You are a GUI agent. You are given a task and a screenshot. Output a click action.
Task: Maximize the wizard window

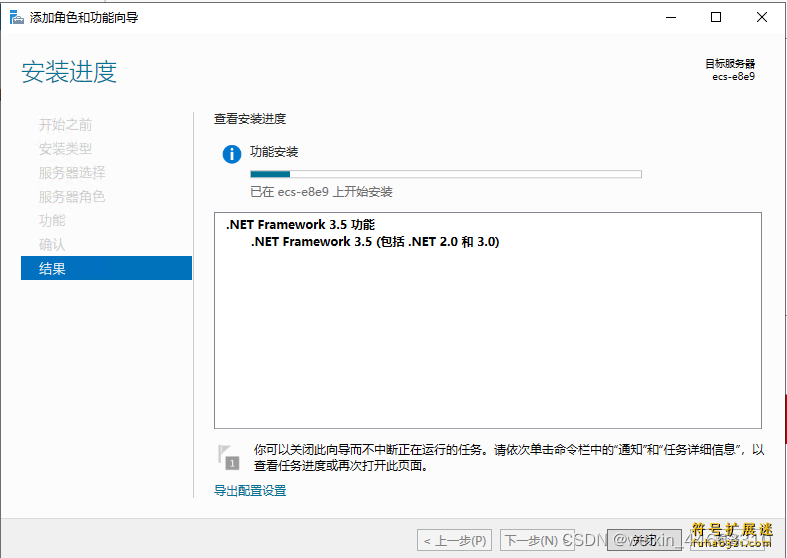(x=716, y=17)
